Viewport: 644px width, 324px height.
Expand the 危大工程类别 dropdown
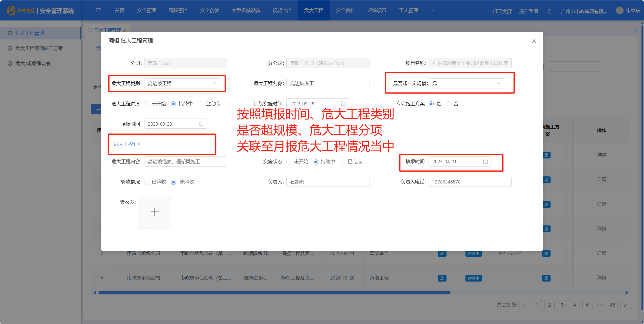[x=182, y=83]
